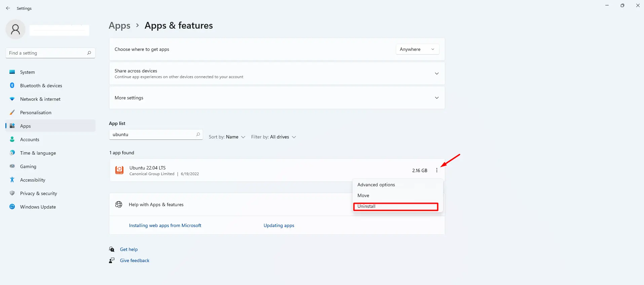Choose Move from the context menu
This screenshot has height=285, width=644.
click(x=398, y=195)
